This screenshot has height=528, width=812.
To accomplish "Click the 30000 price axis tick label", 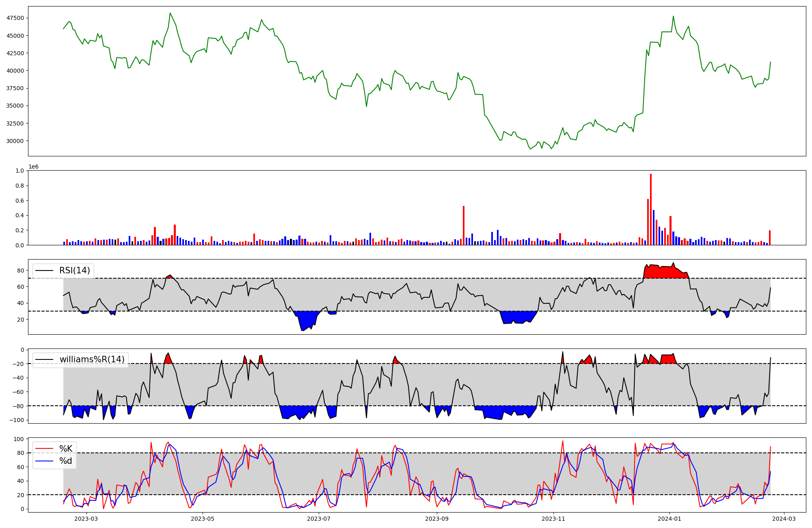I will click(15, 141).
